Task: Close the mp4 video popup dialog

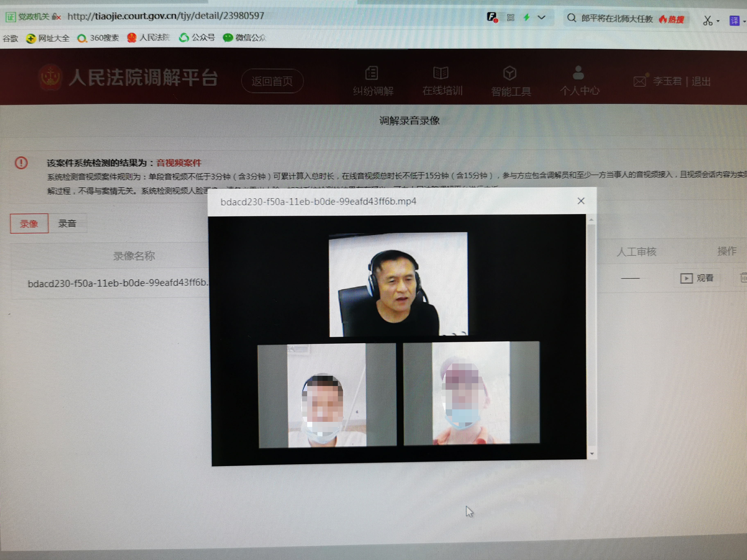Action: (x=581, y=201)
